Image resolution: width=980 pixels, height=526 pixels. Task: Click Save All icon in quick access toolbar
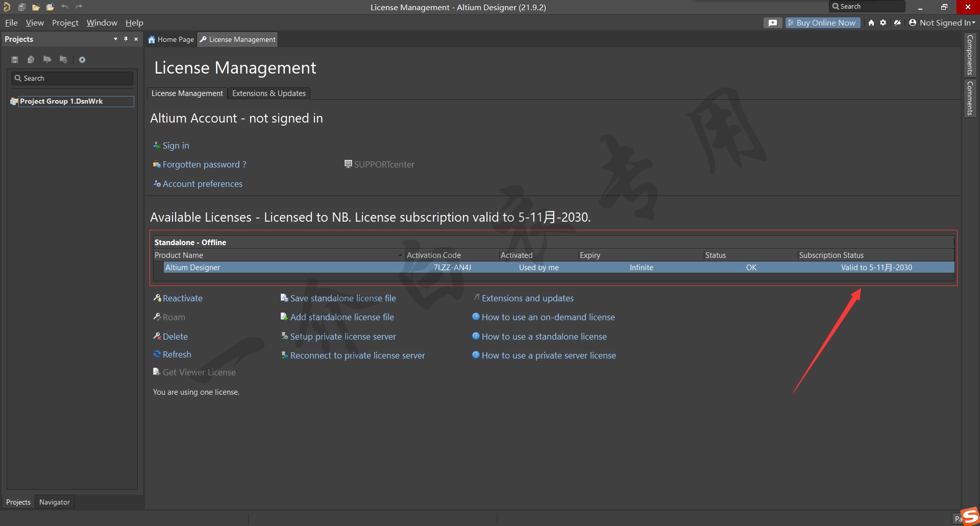tap(21, 7)
